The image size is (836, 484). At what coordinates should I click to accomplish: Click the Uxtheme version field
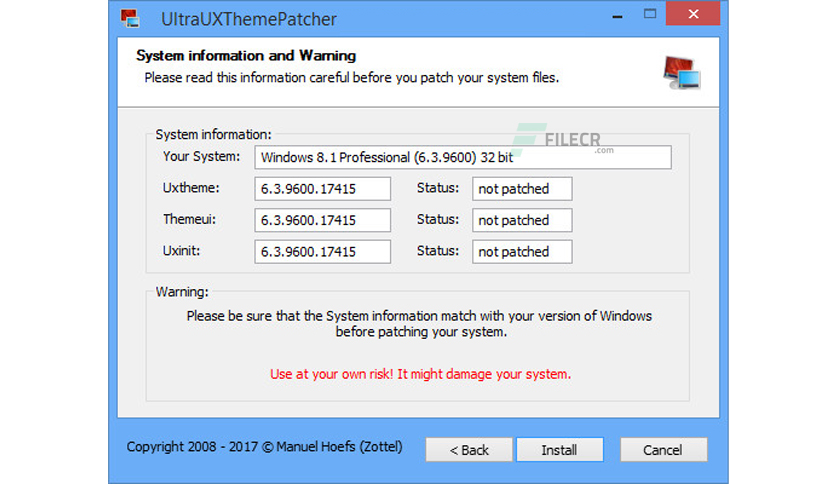[x=323, y=189]
